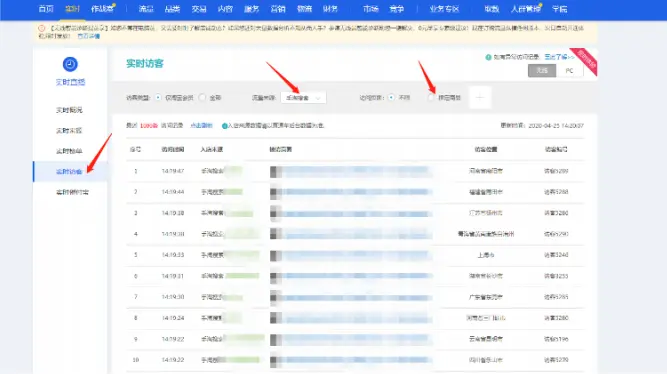Select the 仅淘宝会员 visitor type radio

(x=158, y=97)
